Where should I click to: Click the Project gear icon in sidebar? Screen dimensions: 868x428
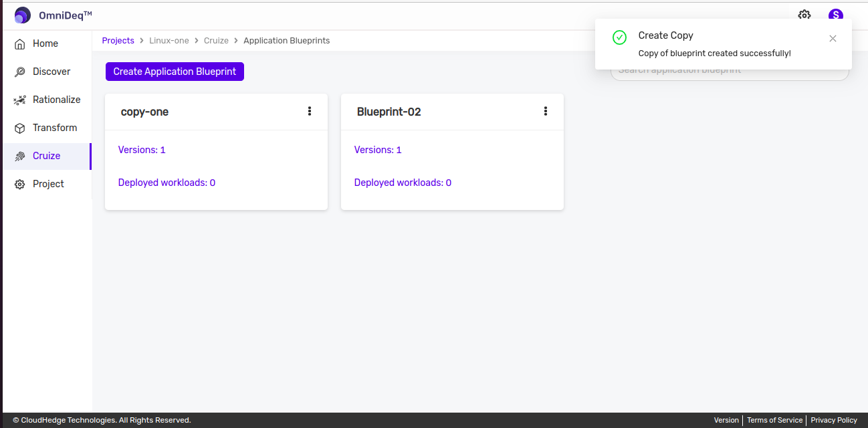click(x=20, y=184)
